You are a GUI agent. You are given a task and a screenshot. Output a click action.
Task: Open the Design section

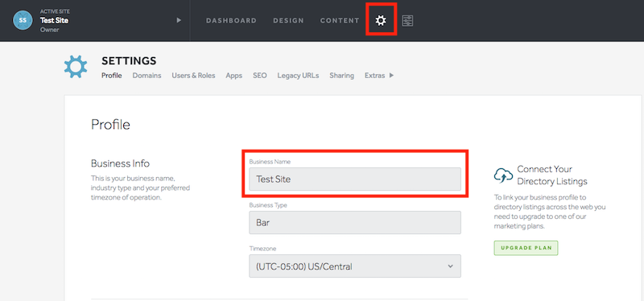289,21
